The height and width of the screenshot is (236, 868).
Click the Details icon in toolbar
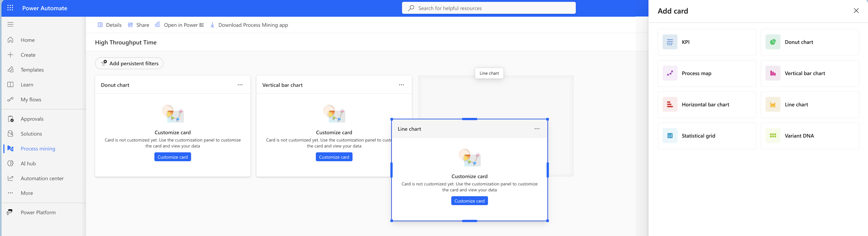100,25
